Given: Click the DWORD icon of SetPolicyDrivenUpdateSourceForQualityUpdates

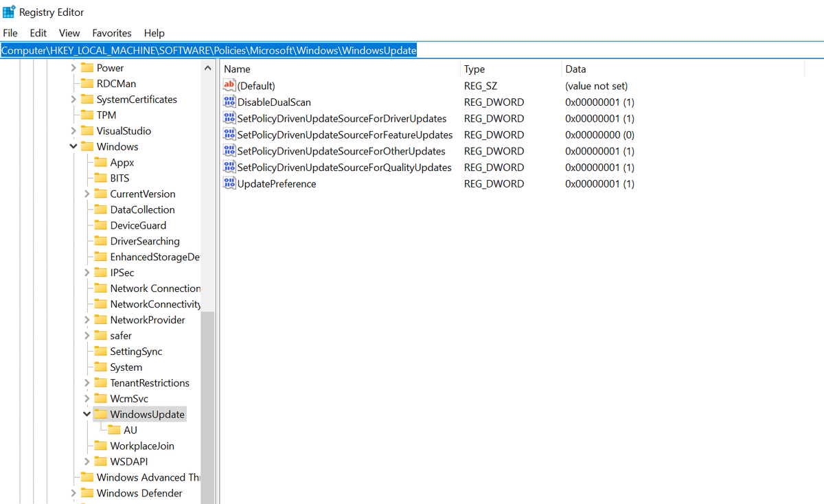Looking at the screenshot, I should click(229, 168).
